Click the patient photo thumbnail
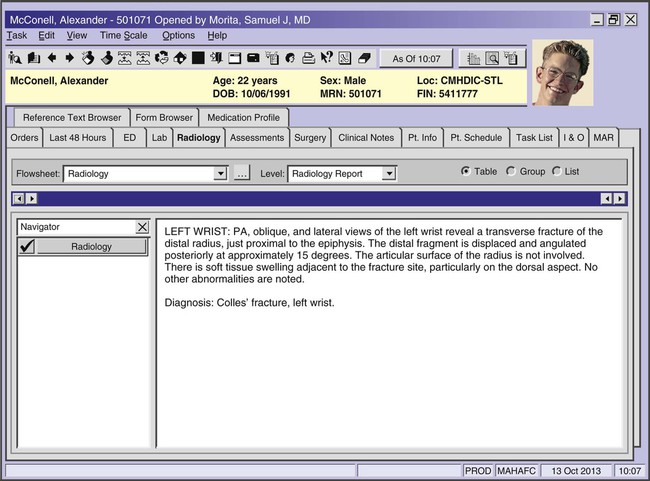 pos(562,73)
